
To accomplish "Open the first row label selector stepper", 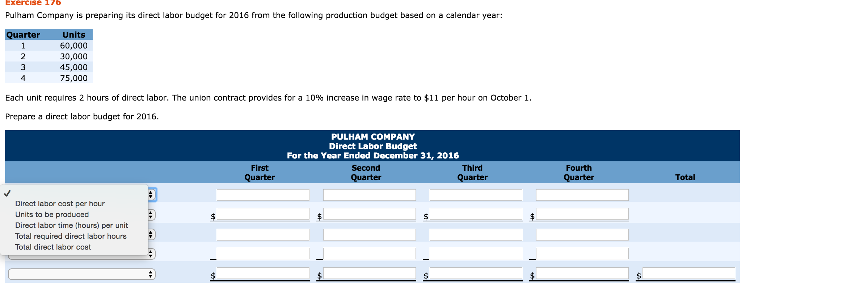I will [150, 194].
